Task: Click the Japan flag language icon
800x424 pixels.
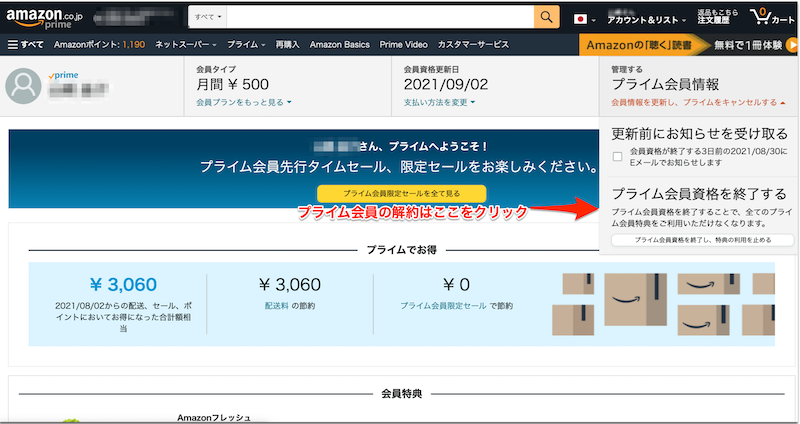Action: pyautogui.click(x=580, y=19)
